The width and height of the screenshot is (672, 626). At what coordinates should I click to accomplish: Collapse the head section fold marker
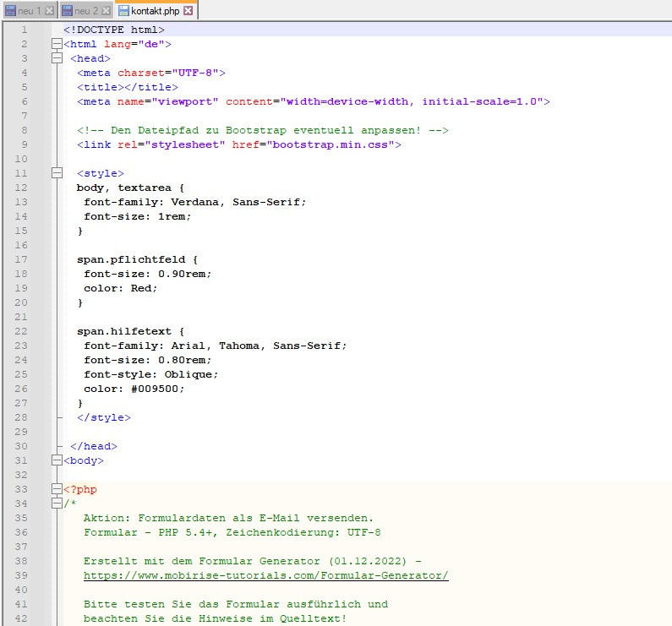pyautogui.click(x=57, y=58)
